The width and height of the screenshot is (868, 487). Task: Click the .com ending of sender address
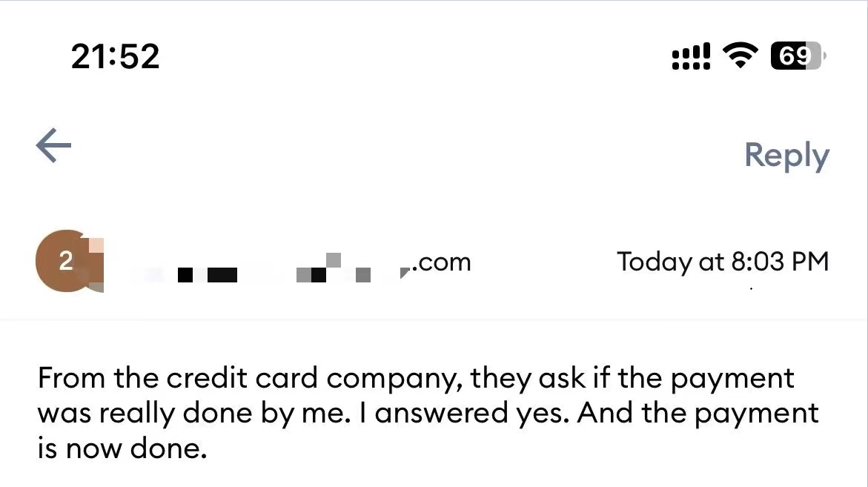click(x=442, y=262)
